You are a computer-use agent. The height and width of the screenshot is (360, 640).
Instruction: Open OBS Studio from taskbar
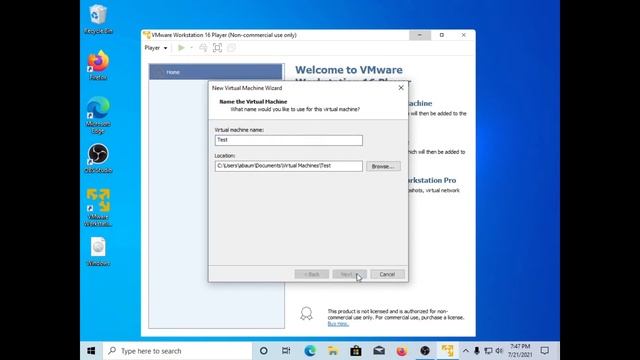424,351
